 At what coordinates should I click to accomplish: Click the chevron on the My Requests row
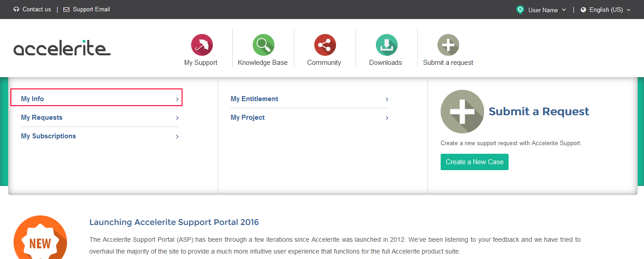177,118
